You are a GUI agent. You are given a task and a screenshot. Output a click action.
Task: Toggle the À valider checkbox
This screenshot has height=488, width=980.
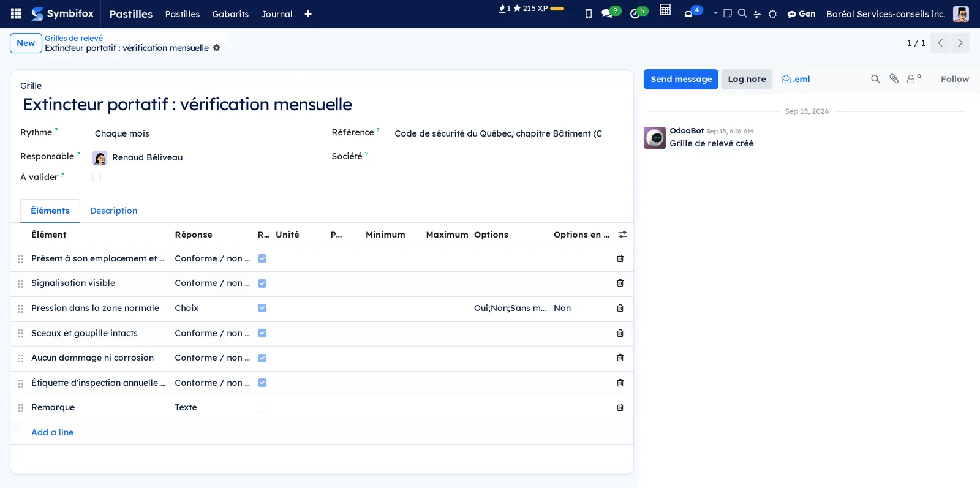97,177
